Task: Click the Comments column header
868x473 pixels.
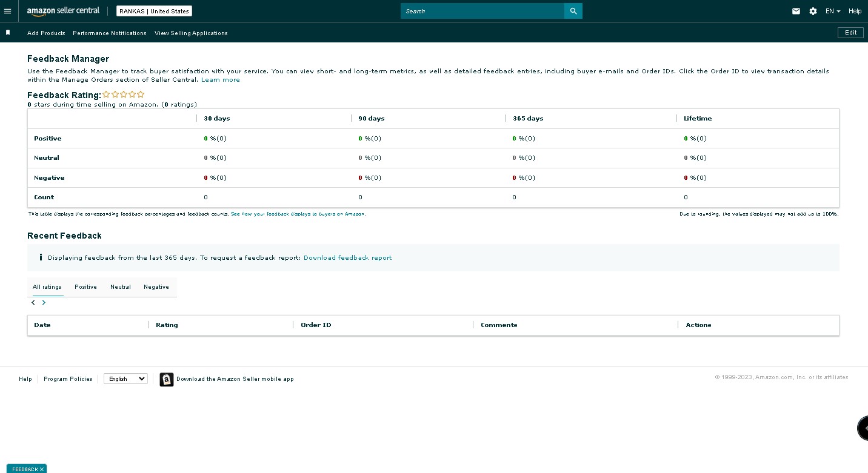Action: click(499, 325)
